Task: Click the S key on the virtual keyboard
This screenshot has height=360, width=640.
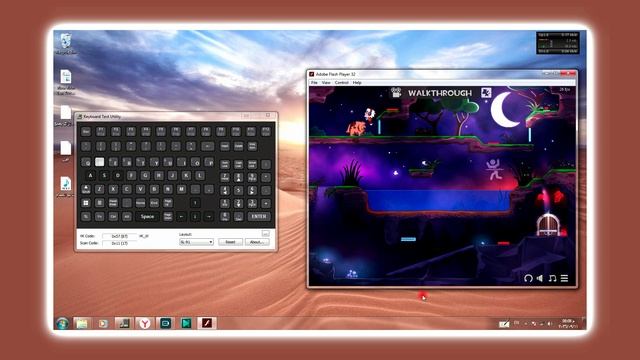Action: (104, 176)
